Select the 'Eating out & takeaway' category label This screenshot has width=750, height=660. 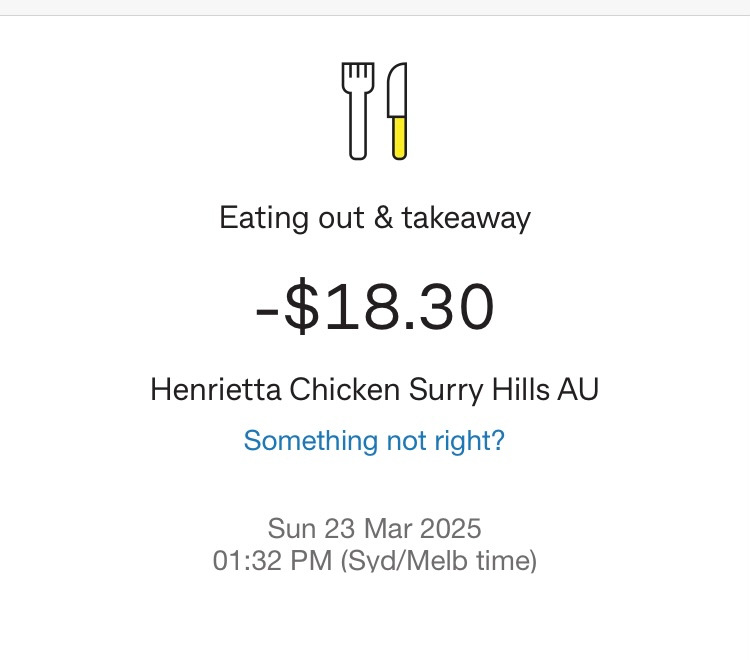tap(375, 218)
